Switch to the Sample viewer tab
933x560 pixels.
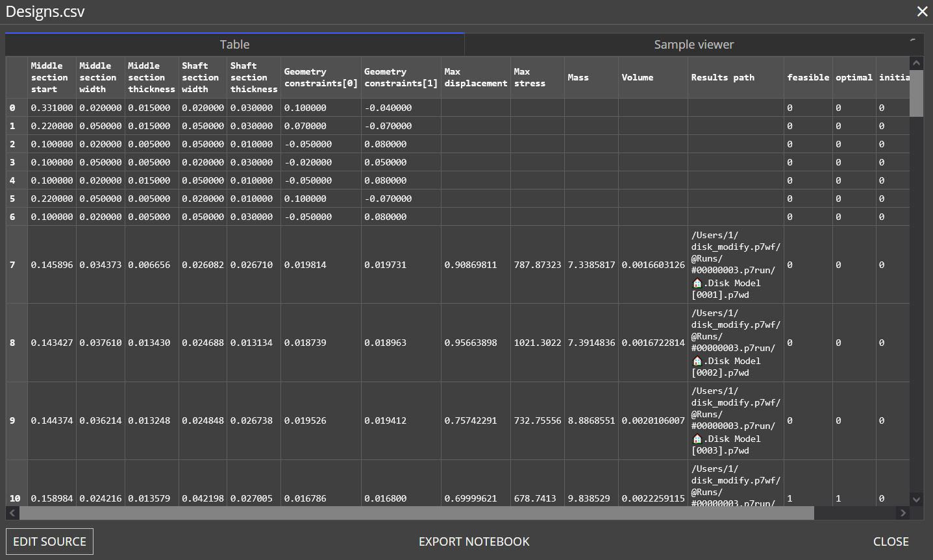click(x=693, y=45)
